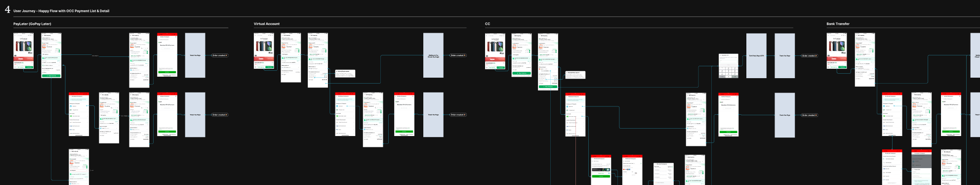
Task: Select the CC section heading
Action: tap(488, 24)
